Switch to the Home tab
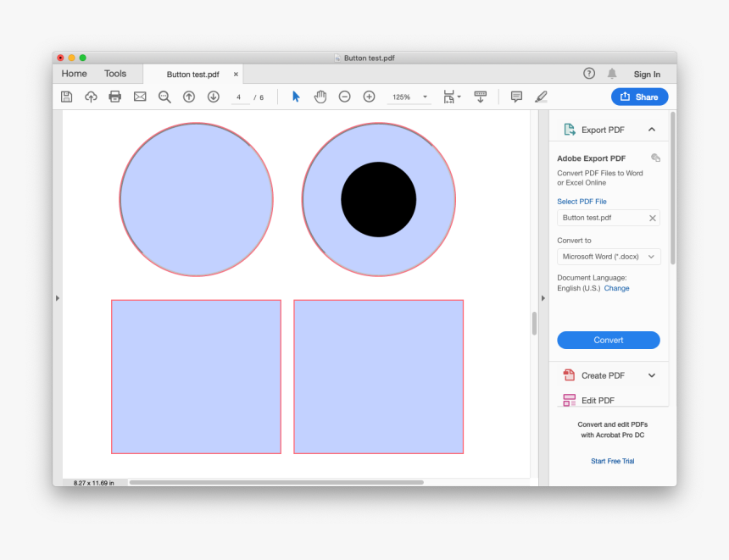Screen dimensions: 729x560 click(74, 74)
